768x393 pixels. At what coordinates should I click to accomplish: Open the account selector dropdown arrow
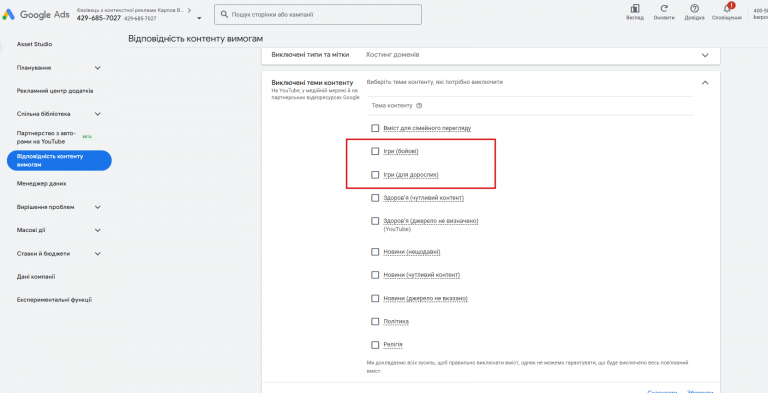[x=199, y=19]
